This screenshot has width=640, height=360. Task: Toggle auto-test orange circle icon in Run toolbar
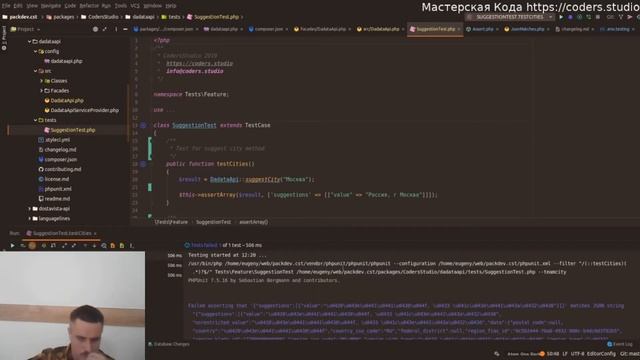[x=32, y=246]
